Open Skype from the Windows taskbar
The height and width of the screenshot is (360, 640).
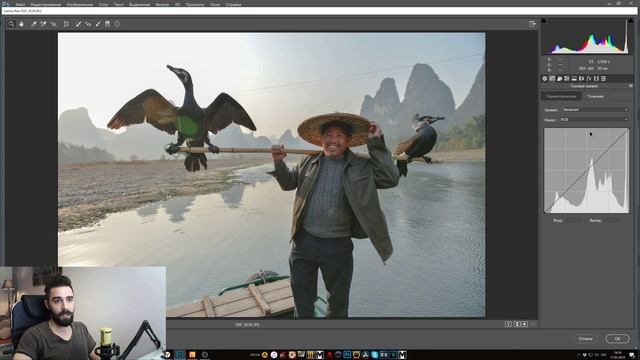tap(374, 355)
